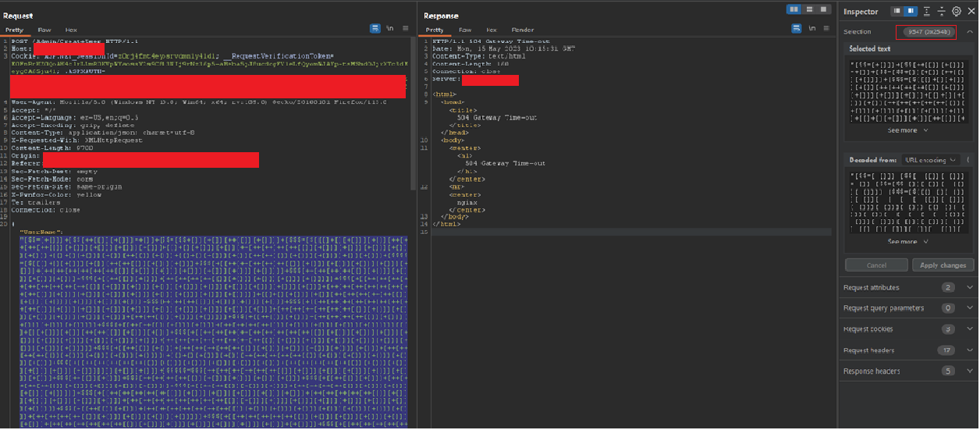Open Inspector settings gear icon

(x=957, y=11)
